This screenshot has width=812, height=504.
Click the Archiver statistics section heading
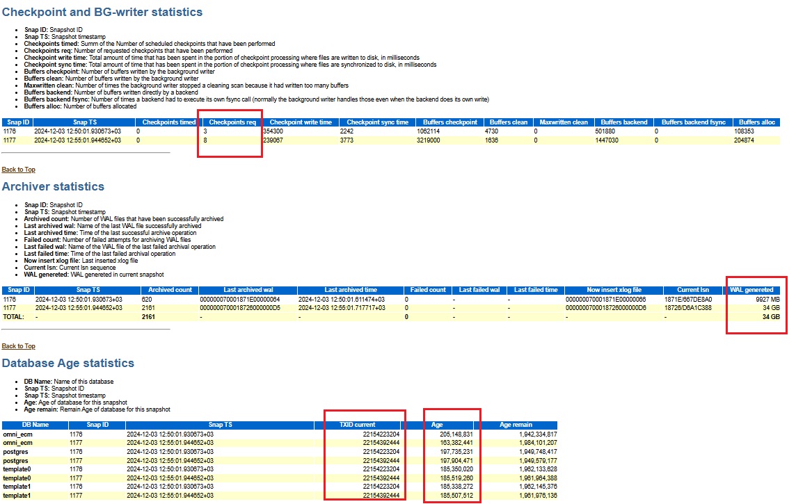click(53, 186)
